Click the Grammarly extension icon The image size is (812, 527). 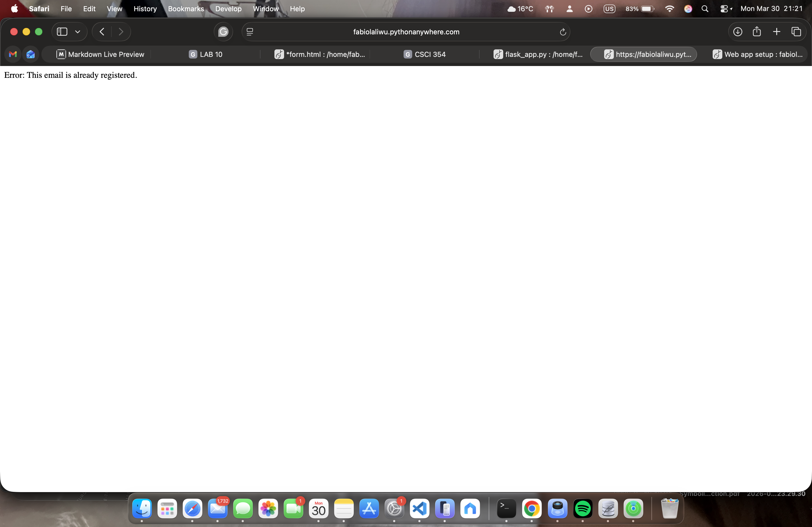point(223,32)
